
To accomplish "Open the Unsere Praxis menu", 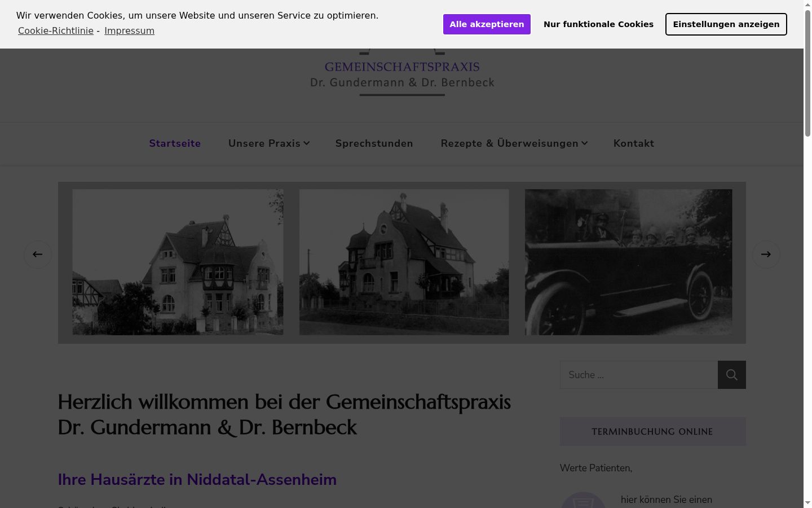I will coord(264,143).
